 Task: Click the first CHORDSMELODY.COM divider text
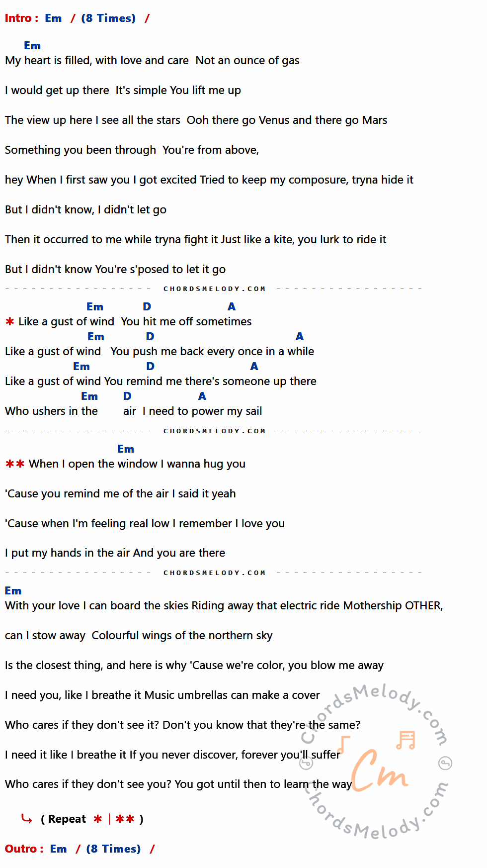214,289
